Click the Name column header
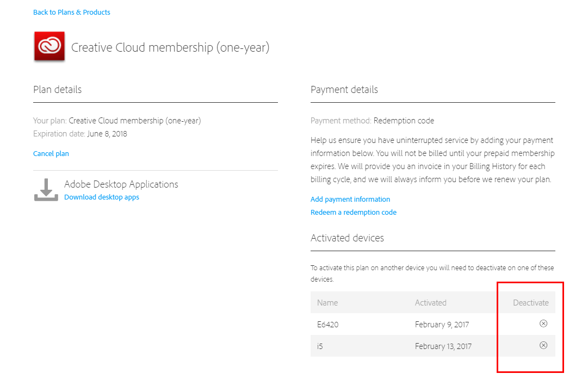Image resolution: width=588 pixels, height=386 pixels. coord(327,303)
